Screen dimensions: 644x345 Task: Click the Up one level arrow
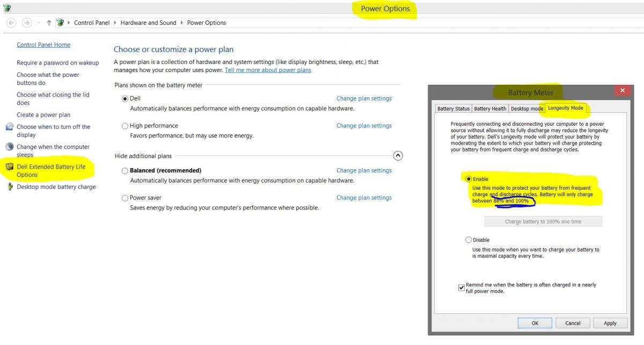[x=49, y=23]
